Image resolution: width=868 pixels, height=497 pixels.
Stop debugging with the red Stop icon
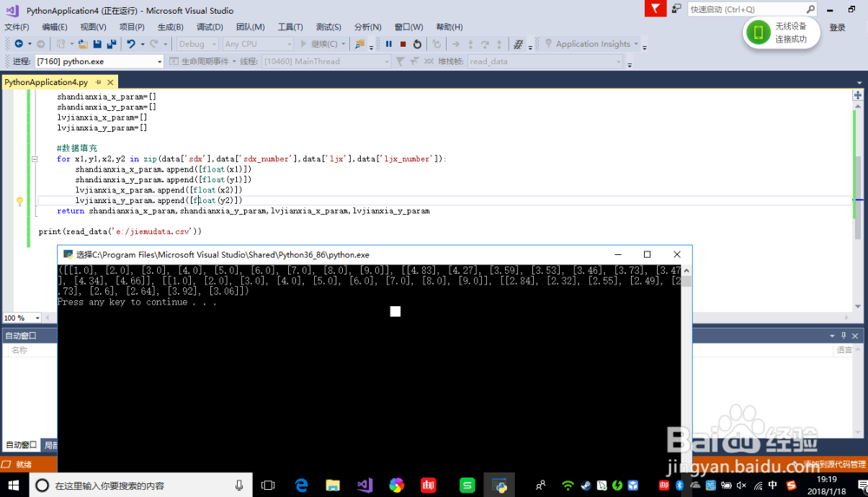click(x=403, y=43)
